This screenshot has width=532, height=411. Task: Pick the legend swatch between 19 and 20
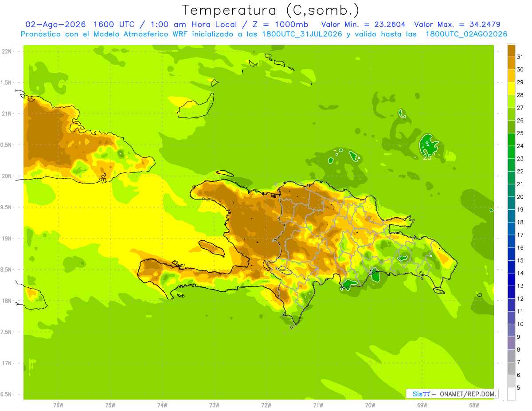(x=511, y=203)
